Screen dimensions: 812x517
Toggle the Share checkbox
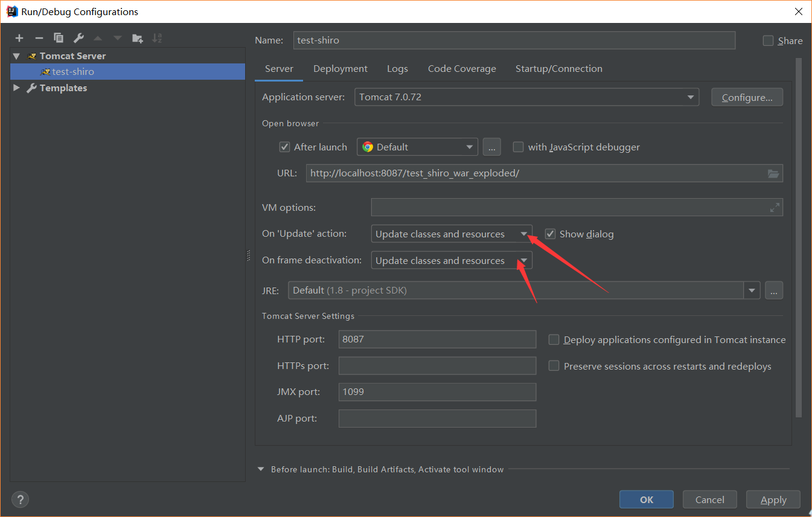[x=768, y=40]
